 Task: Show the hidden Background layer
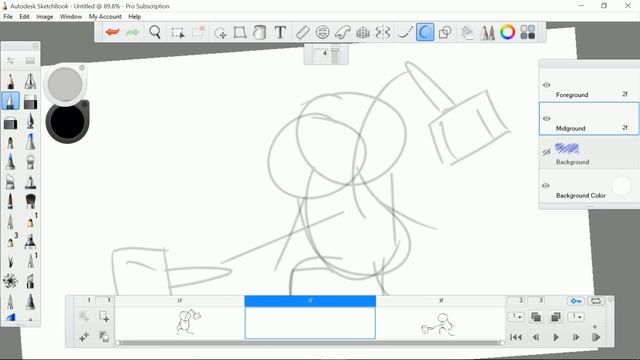tap(547, 152)
